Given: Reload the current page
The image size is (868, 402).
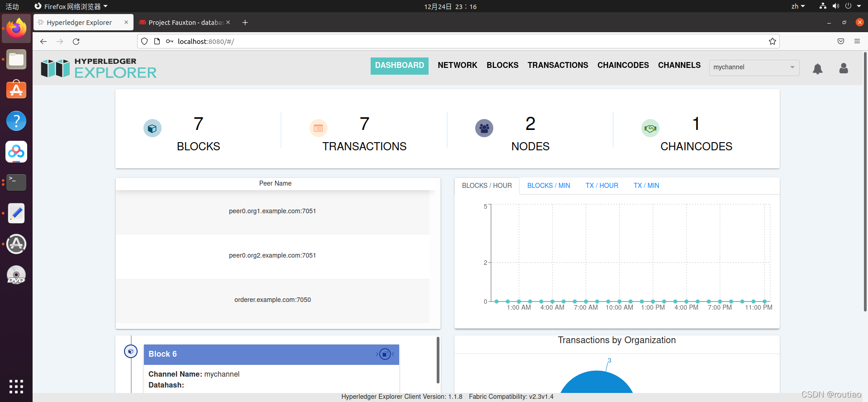Looking at the screenshot, I should (x=76, y=41).
